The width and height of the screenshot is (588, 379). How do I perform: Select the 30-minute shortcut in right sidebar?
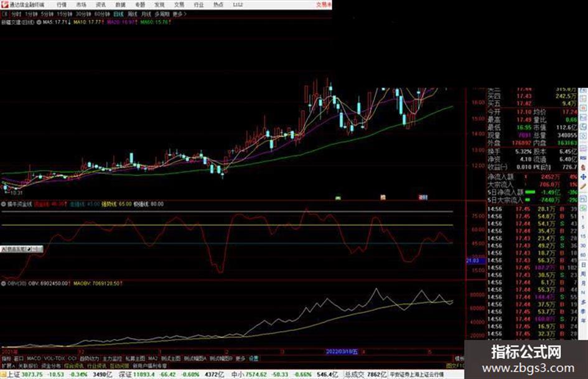[583, 246]
